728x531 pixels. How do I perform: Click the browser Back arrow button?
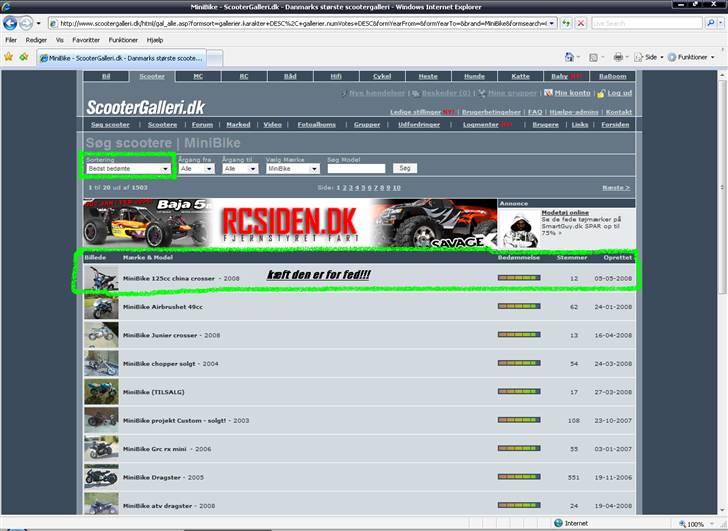[10, 23]
